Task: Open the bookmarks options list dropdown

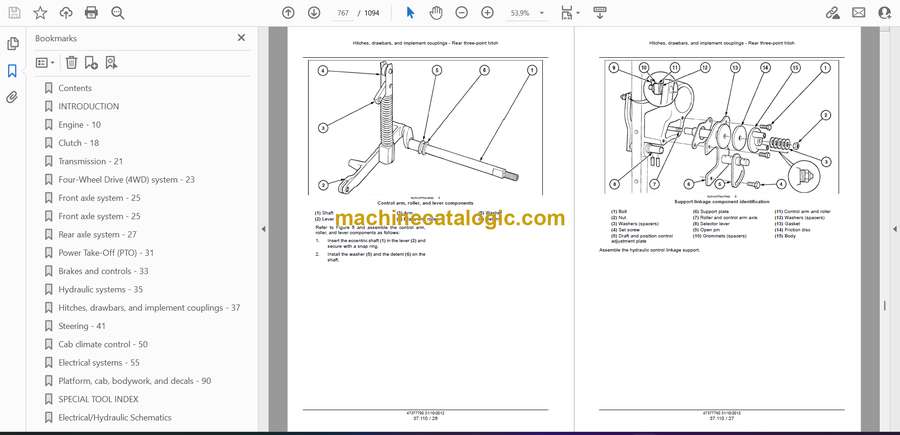Action: tap(45, 63)
